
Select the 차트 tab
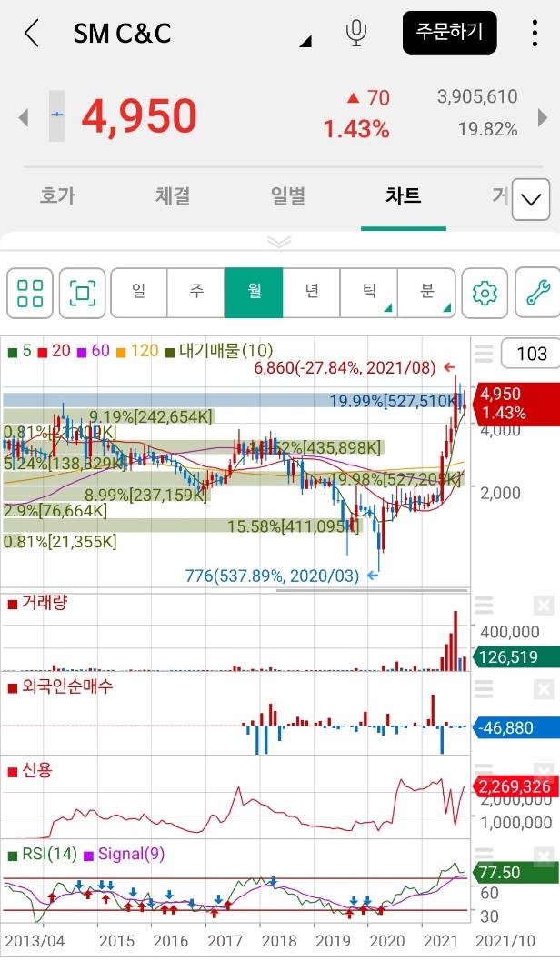(x=403, y=196)
